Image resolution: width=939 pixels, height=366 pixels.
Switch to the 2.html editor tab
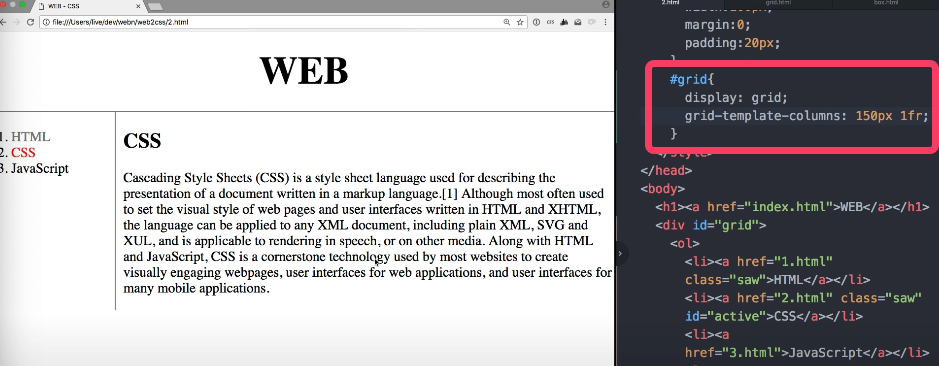(x=670, y=3)
